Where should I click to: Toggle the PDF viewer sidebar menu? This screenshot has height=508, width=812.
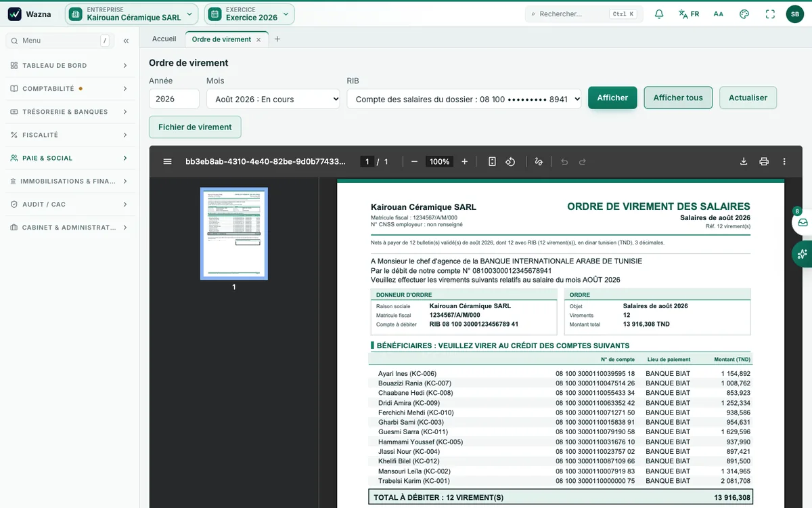point(168,162)
